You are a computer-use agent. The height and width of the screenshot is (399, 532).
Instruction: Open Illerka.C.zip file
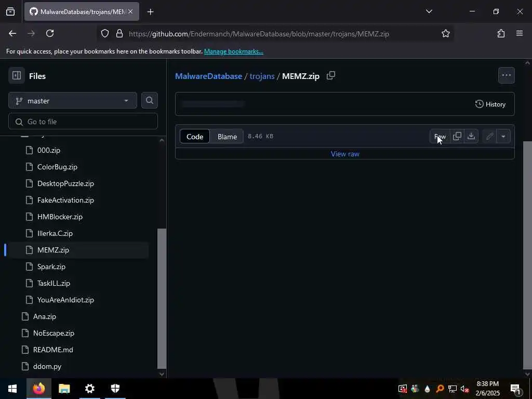(55, 233)
